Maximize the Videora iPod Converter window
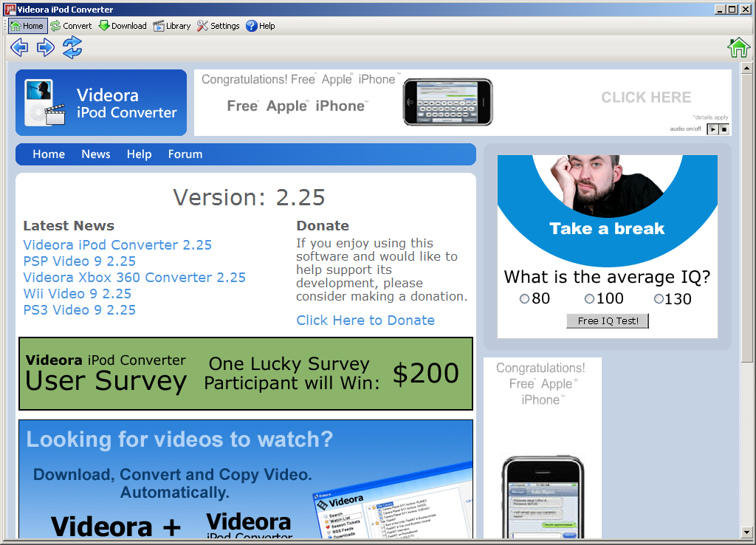Viewport: 756px width, 545px height. point(732,9)
